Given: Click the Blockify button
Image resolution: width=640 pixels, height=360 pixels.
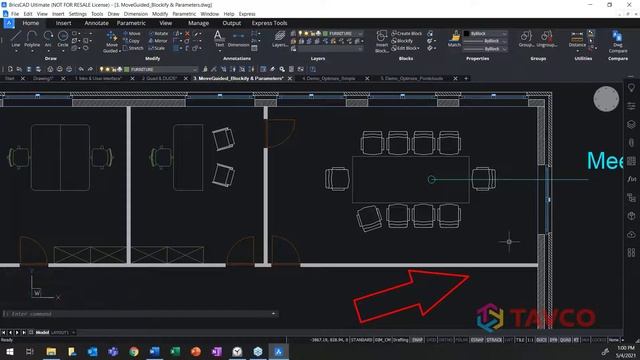Looking at the screenshot, I should tap(402, 41).
